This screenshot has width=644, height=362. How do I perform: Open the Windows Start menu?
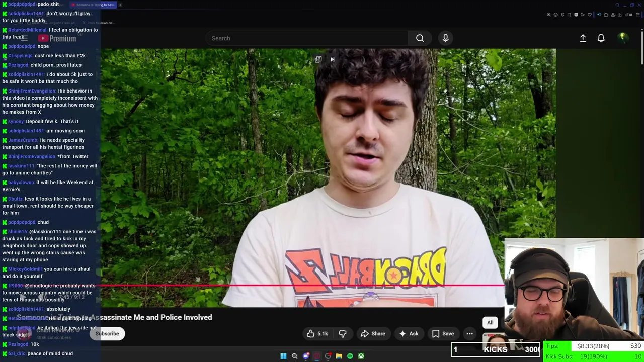point(283,356)
